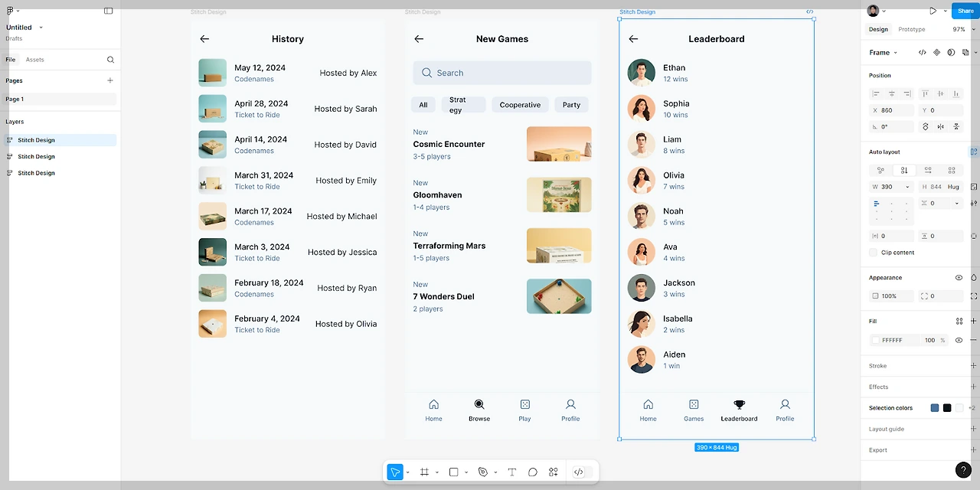Click the X position field showing 860

coord(891,110)
